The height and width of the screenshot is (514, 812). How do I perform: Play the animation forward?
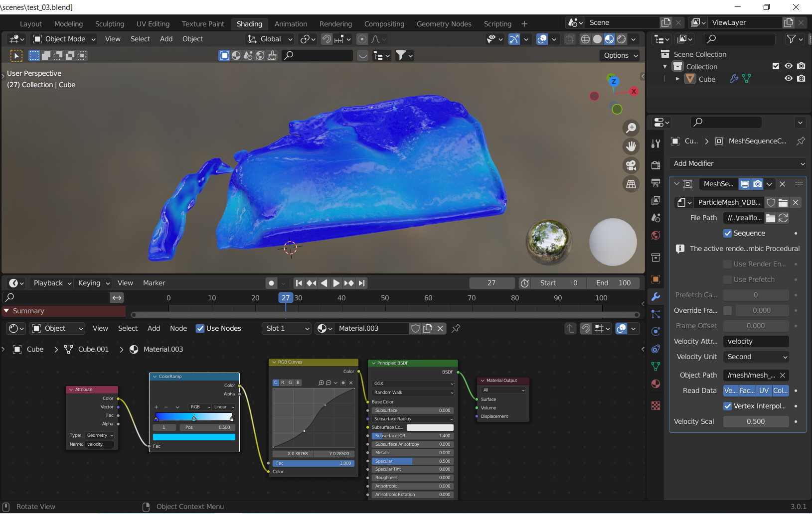[336, 283]
